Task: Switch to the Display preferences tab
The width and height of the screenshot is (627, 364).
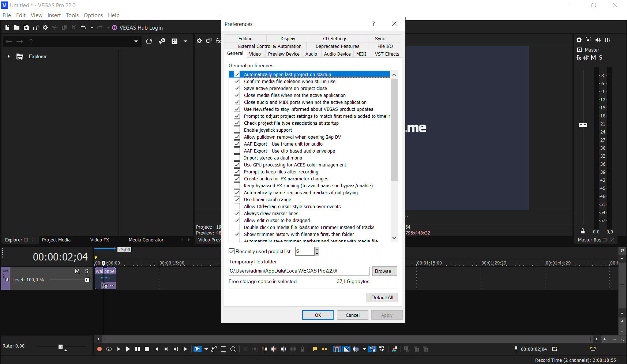Action: point(288,38)
